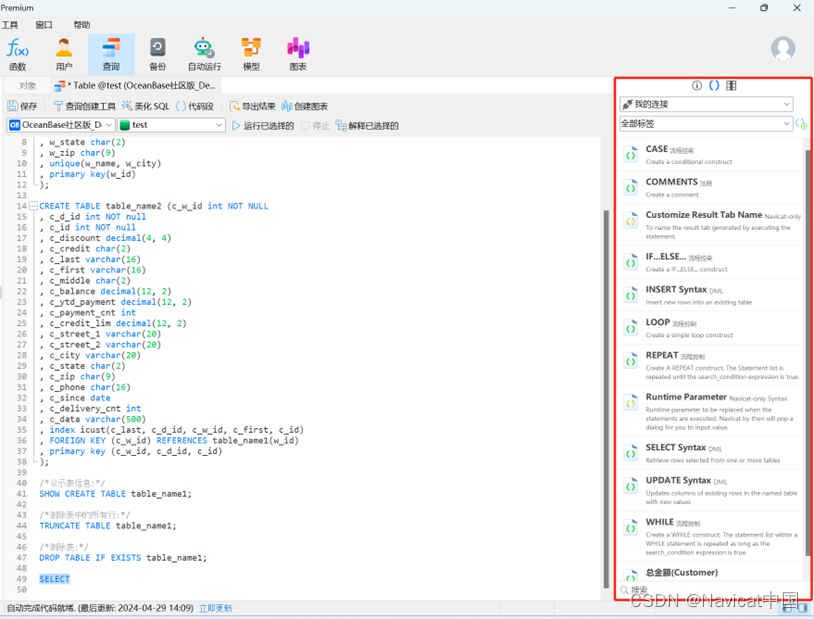Select the LOOP snippet

click(710, 328)
